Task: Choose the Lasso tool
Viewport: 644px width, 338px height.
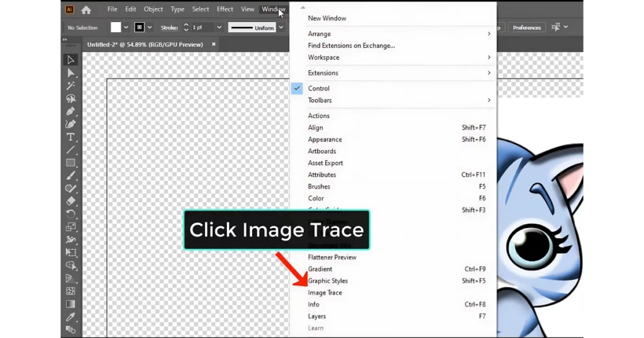Action: tap(70, 99)
